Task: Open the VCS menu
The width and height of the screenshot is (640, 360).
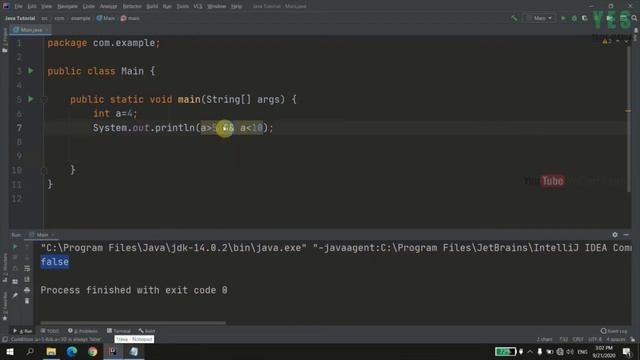Action: click(x=198, y=7)
